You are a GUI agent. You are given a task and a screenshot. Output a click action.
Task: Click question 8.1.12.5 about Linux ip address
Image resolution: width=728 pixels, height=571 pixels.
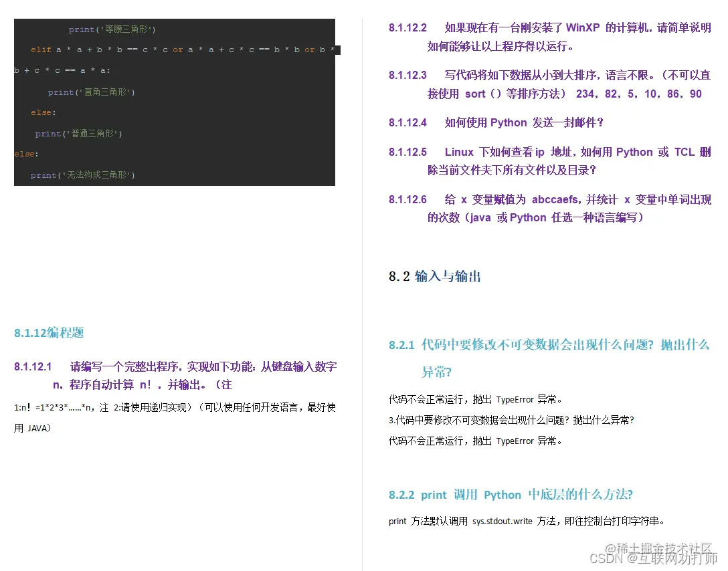[x=550, y=161]
